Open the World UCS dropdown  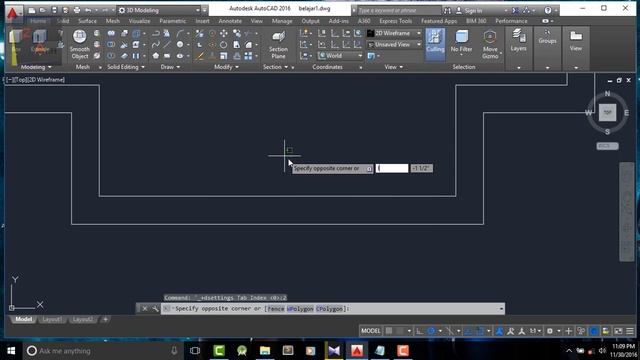click(x=340, y=56)
